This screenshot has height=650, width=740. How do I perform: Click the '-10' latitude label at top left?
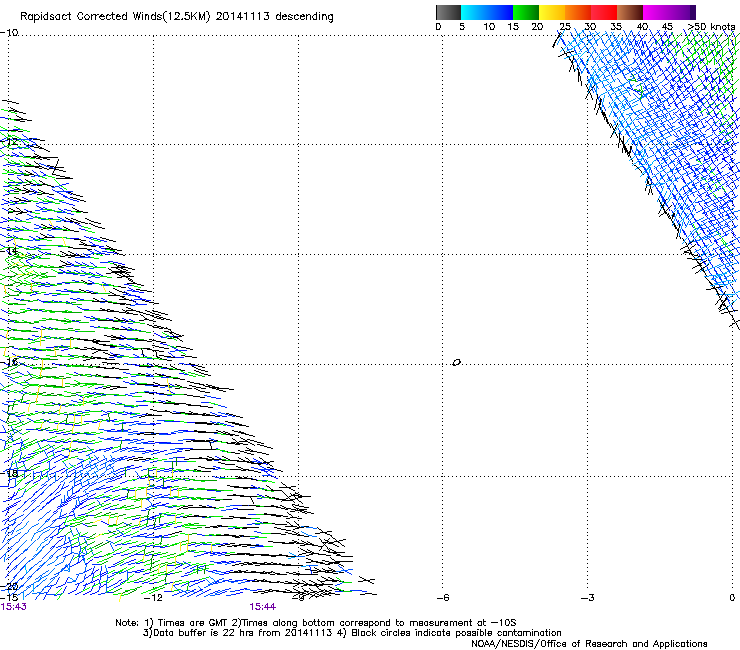(x=9, y=33)
